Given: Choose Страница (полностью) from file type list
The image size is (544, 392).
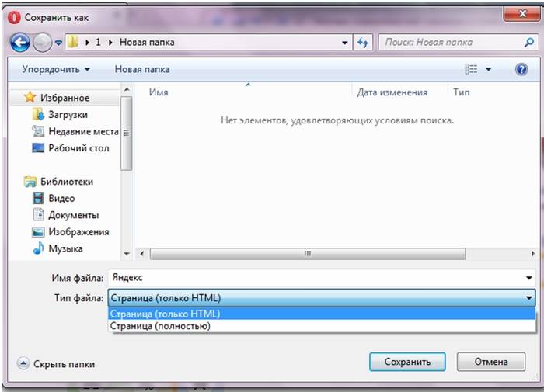Looking at the screenshot, I should click(160, 326).
